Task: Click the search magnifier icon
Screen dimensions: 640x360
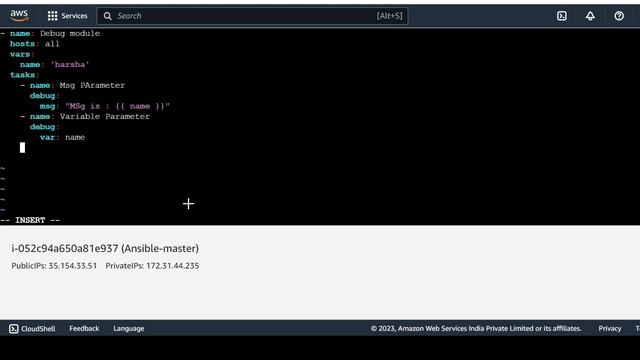Action: tap(107, 16)
